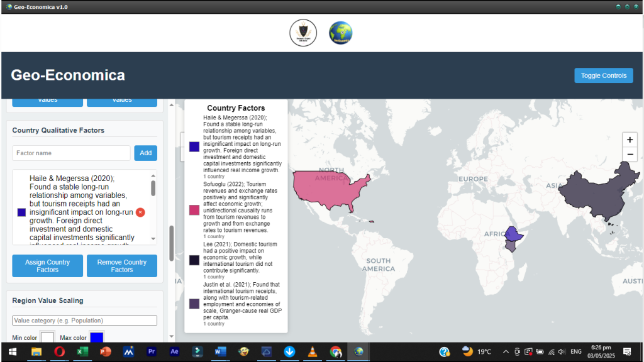Open the Max color blue swatch
644x362 pixels.
click(x=96, y=337)
